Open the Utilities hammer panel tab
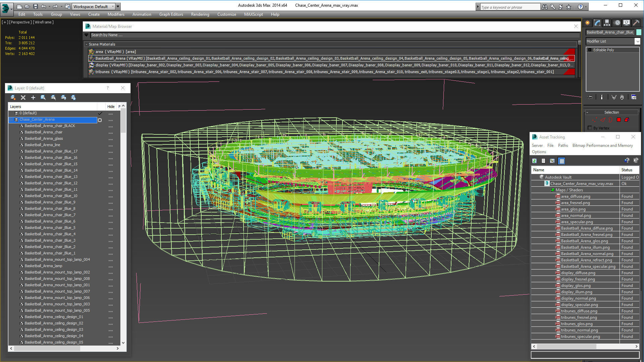Viewport: 644px width, 362px height. 636,23
